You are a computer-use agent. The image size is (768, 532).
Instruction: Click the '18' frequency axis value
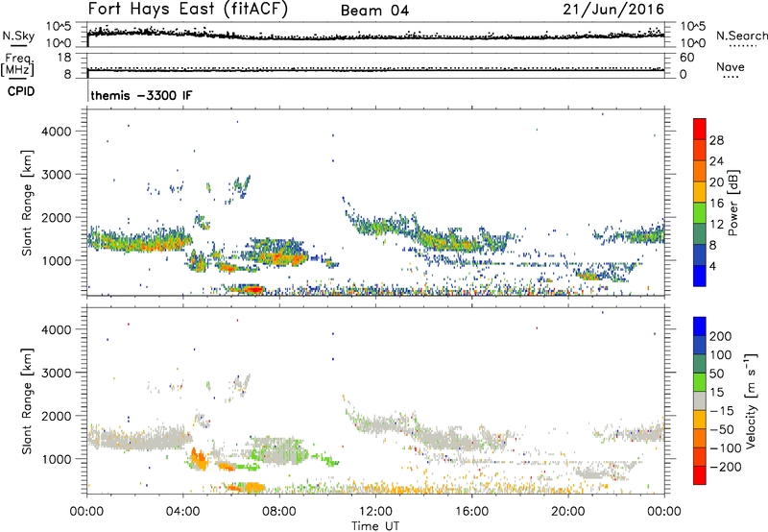64,58
